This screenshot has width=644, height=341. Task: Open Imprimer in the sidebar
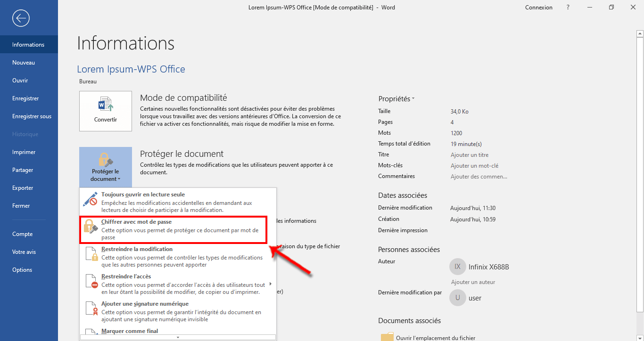click(x=29, y=152)
